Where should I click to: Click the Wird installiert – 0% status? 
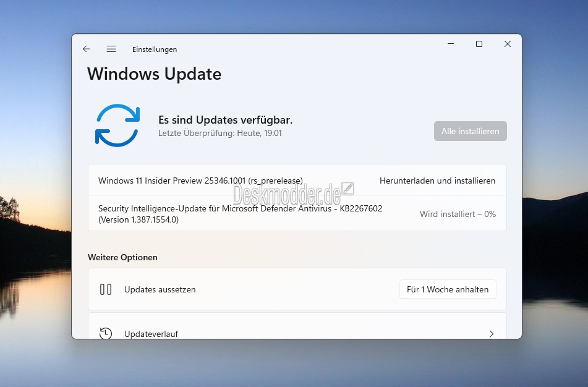tap(458, 214)
